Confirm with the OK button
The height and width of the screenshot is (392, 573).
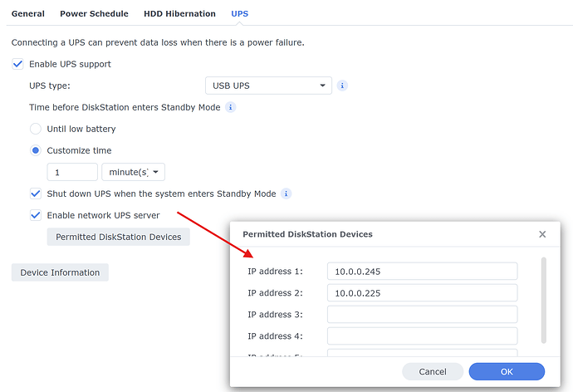tap(507, 371)
